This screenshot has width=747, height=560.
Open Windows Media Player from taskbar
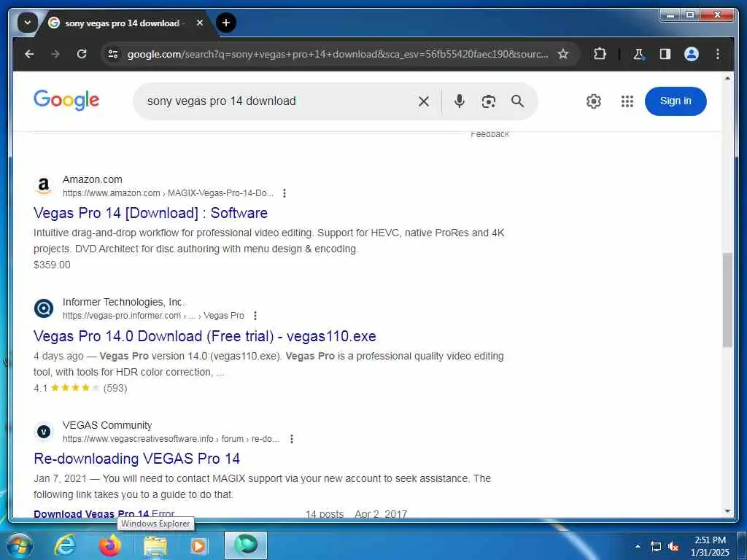point(198,545)
